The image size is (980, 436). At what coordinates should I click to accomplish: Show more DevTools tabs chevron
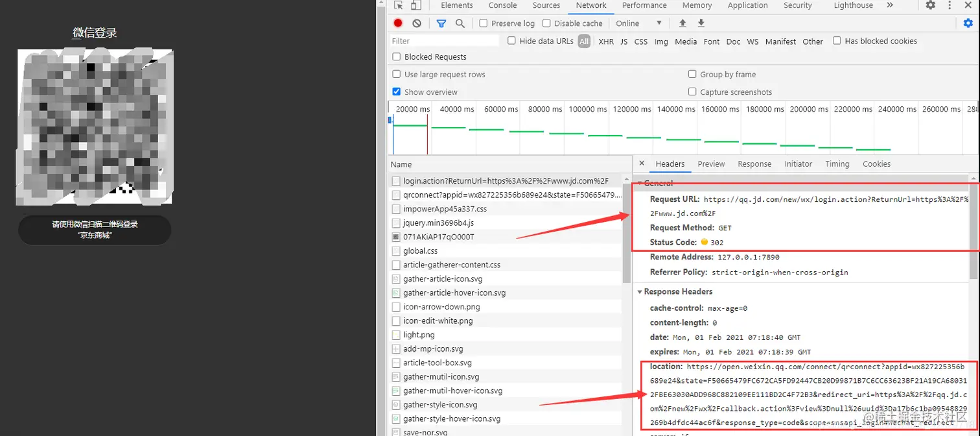coord(890,5)
